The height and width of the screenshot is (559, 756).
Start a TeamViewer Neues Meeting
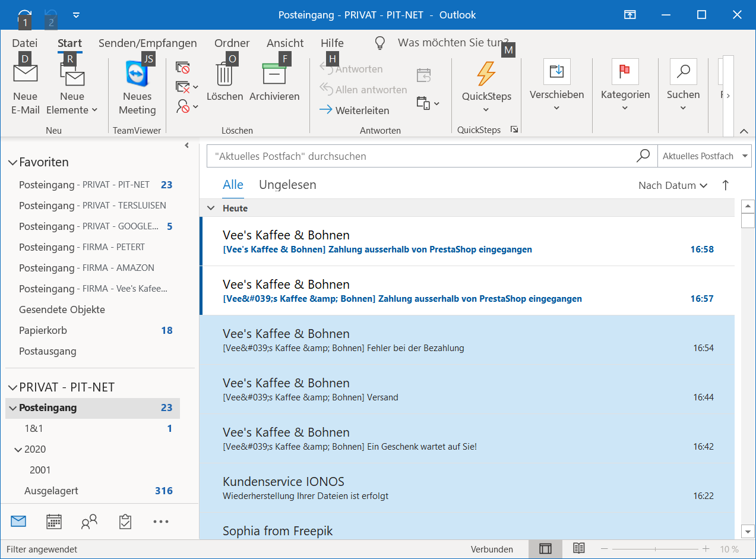pos(137,89)
